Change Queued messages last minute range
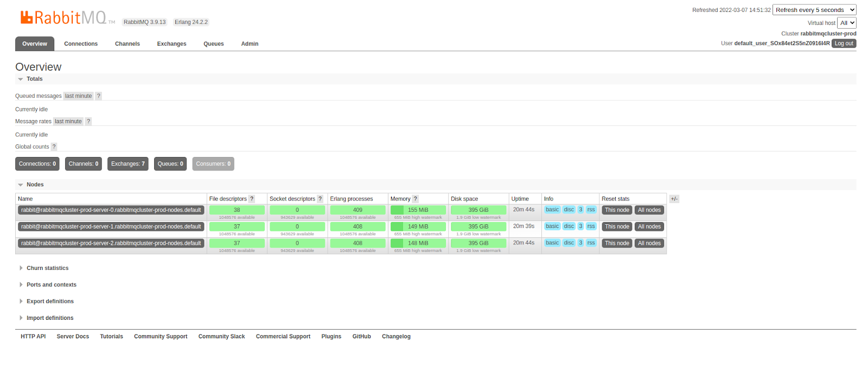The height and width of the screenshot is (366, 868). click(x=79, y=96)
